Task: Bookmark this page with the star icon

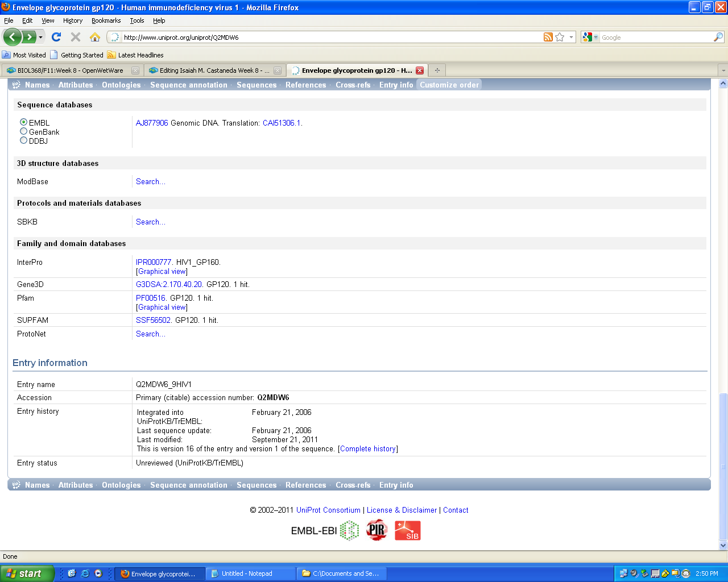Action: coord(560,37)
